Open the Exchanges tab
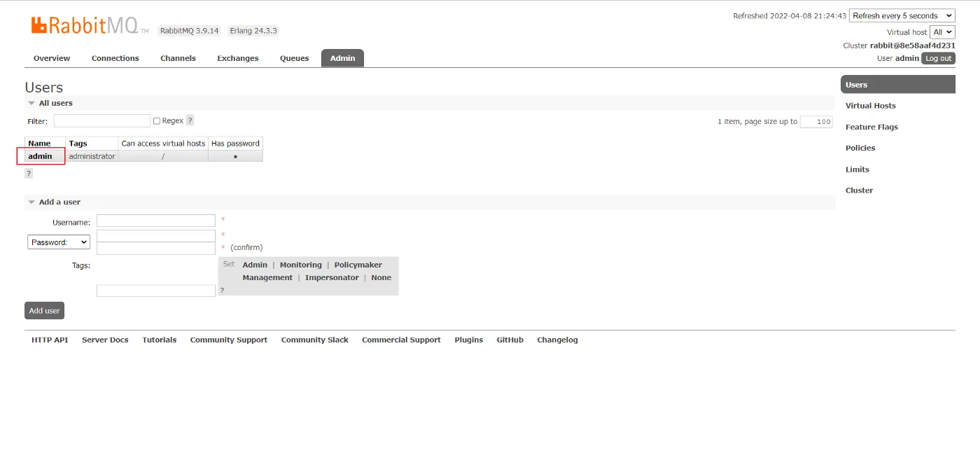980x451 pixels. click(x=238, y=58)
